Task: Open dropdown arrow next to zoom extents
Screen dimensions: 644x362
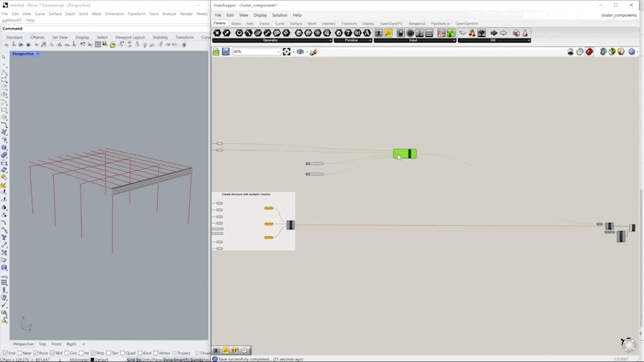Action: [293, 52]
